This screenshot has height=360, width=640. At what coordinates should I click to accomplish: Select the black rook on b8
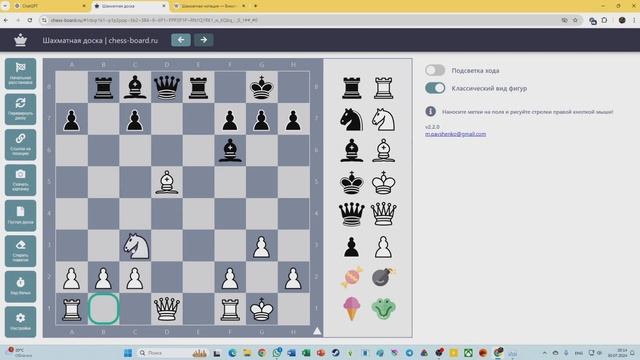pyautogui.click(x=104, y=87)
